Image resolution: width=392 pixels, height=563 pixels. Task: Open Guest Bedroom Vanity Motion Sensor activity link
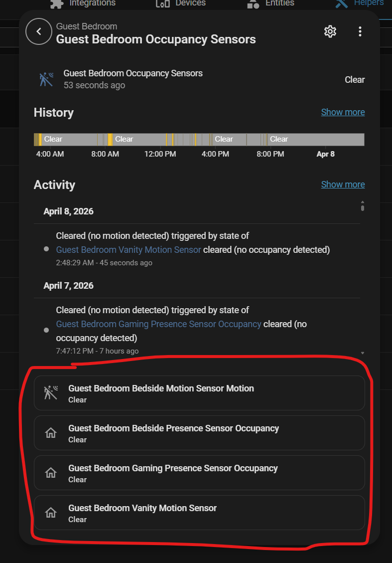click(x=129, y=250)
